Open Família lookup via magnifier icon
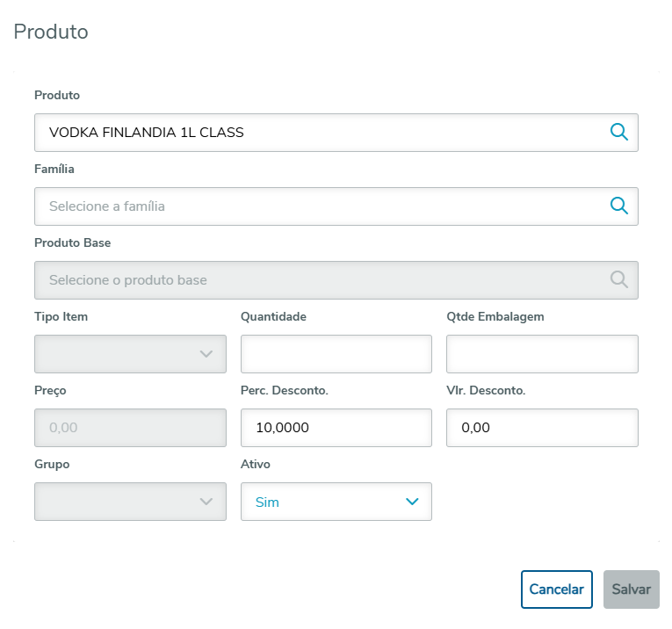672x629 pixels. (618, 206)
